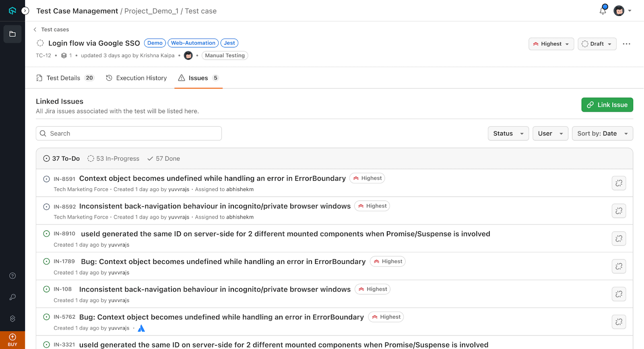Click the Jest tag
Image resolution: width=644 pixels, height=349 pixels.
tap(229, 43)
